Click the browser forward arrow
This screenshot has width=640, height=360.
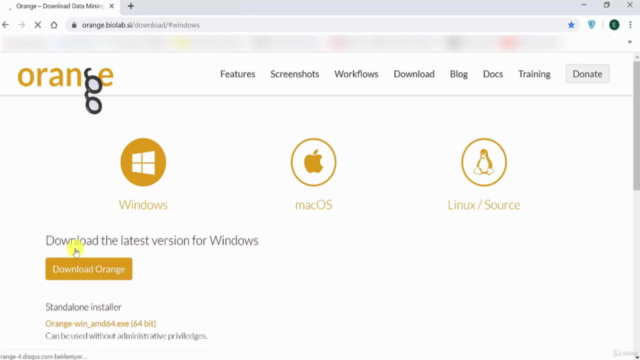point(22,25)
